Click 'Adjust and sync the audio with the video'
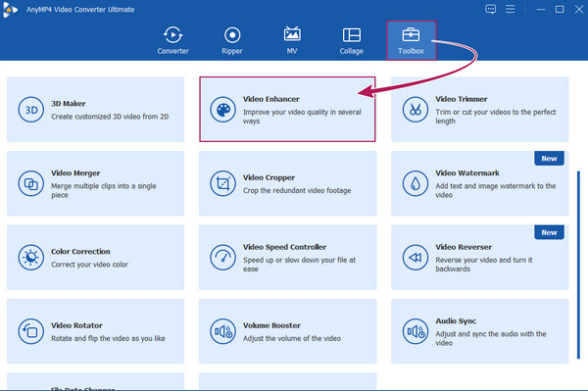 coord(491,338)
